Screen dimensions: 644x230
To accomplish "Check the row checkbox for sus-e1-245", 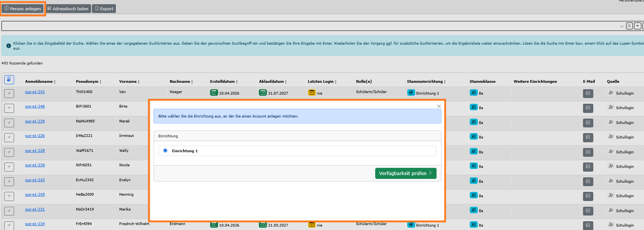I will (9, 196).
